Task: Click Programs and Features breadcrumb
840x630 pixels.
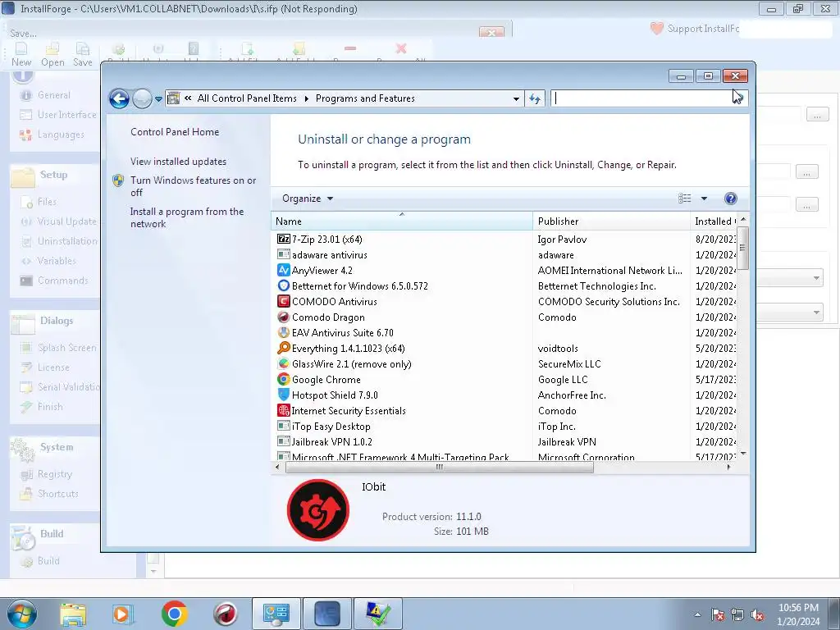Action: coord(365,98)
